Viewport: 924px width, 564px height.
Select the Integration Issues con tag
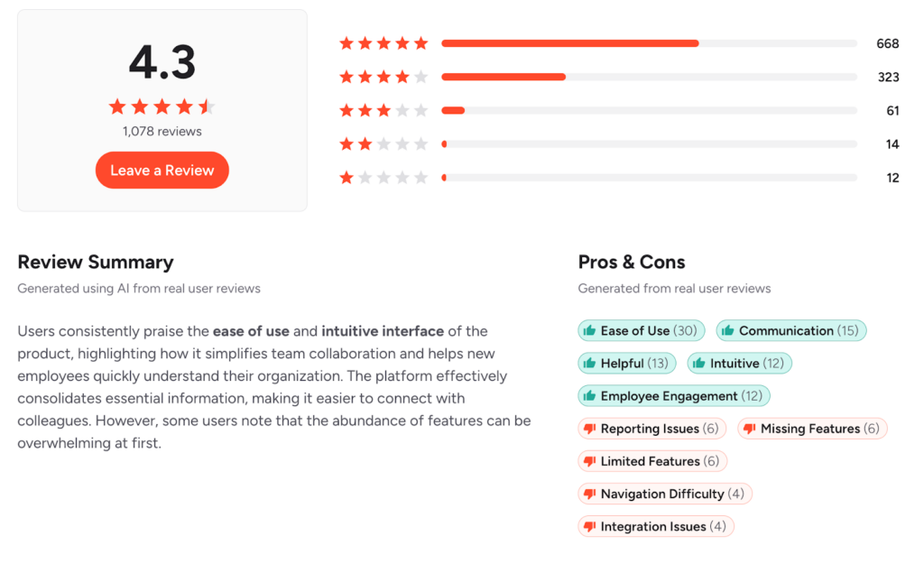click(x=656, y=526)
